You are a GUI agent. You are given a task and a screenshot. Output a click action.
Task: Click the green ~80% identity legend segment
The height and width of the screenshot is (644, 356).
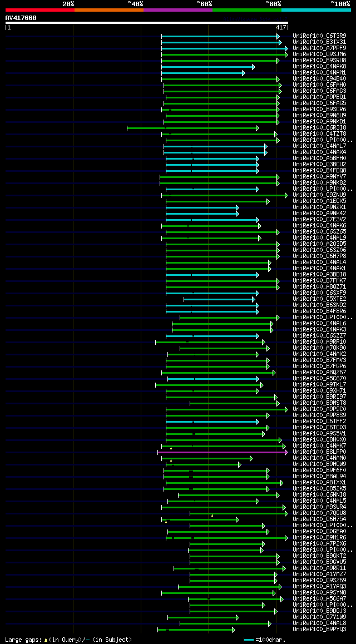click(247, 9)
